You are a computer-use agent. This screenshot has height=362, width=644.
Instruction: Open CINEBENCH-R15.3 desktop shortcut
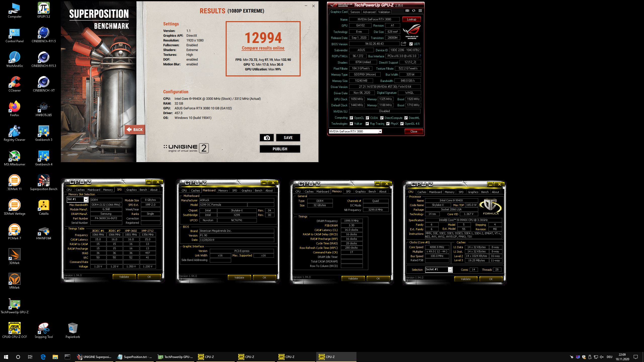pos(44,59)
